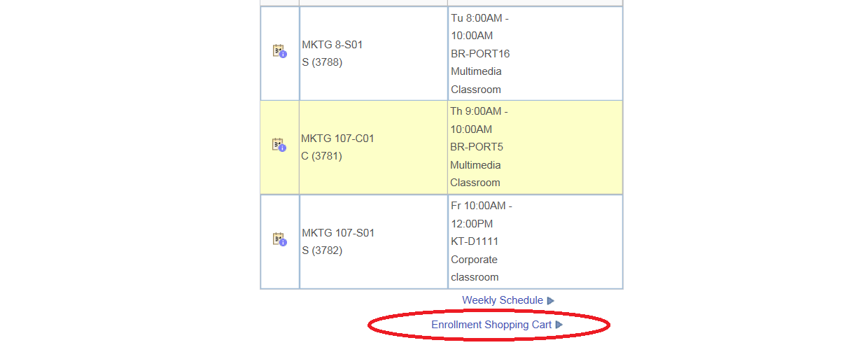Viewport: 868px width, 359px height.
Task: Open class details icon for MKTG 107-S01
Action: point(279,239)
